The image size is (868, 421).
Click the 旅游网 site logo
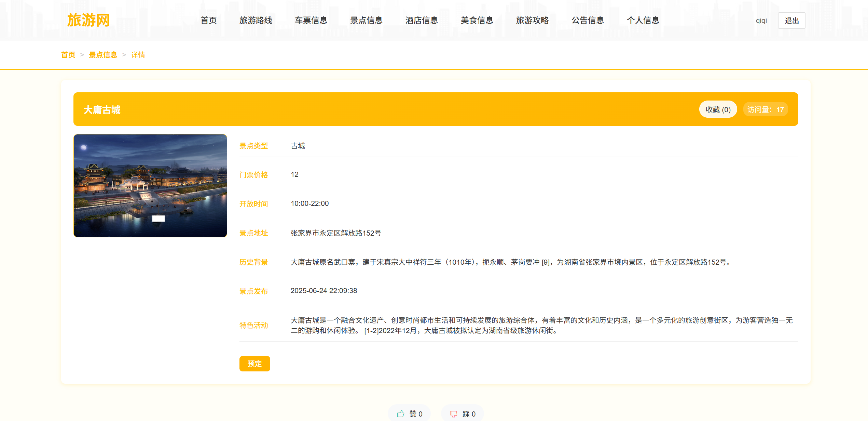[x=88, y=21]
